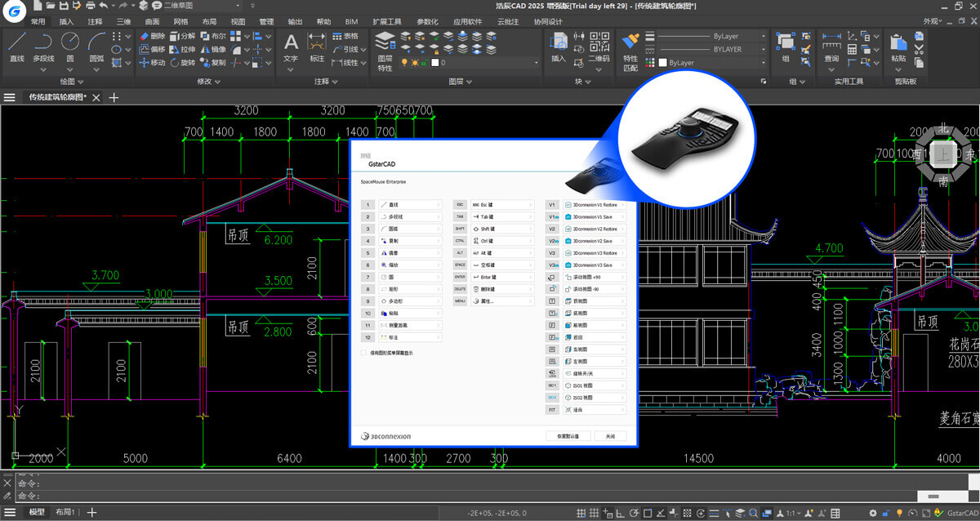The image size is (980, 521).
Task: Click the undo arrow in quick access bar
Action: pyautogui.click(x=103, y=6)
